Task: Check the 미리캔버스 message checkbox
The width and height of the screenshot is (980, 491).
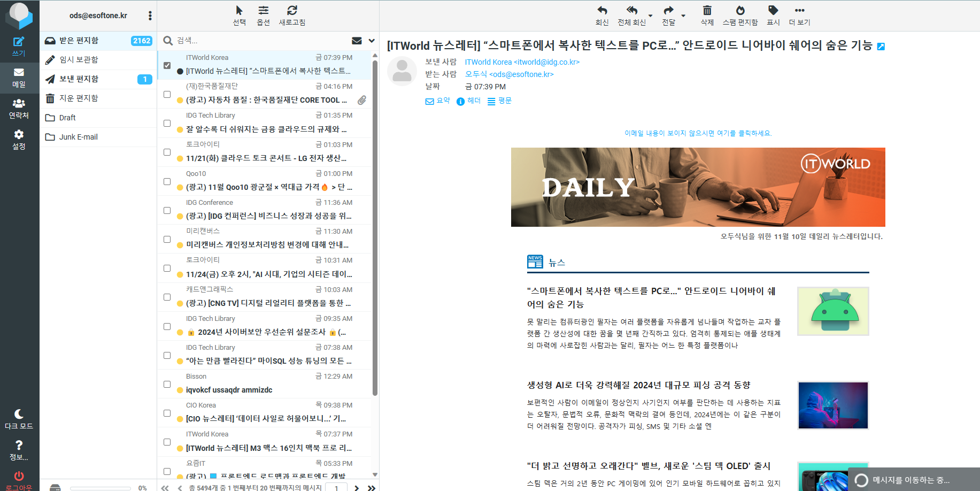Action: 167,239
